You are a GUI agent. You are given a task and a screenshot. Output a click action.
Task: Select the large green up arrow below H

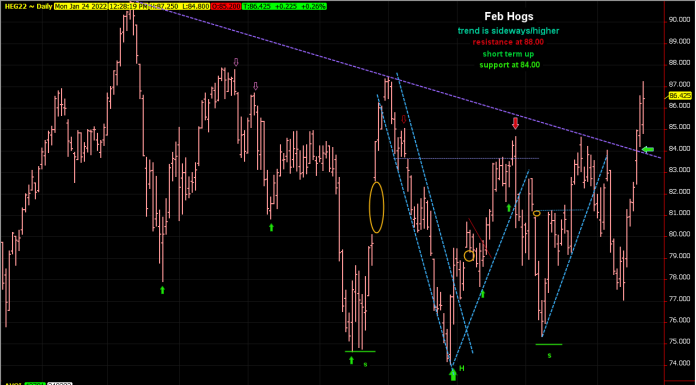(x=452, y=375)
